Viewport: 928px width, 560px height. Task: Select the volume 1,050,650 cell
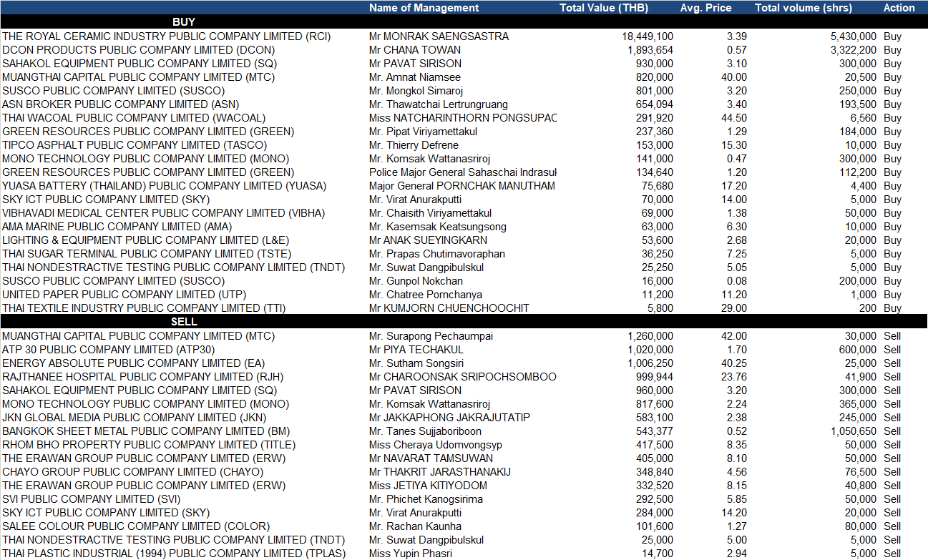[x=854, y=431]
